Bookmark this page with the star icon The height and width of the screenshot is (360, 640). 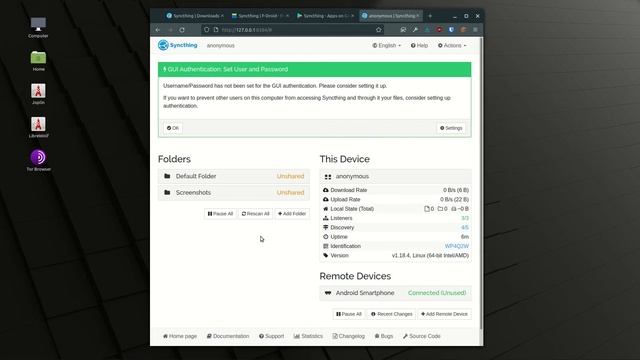coord(379,30)
